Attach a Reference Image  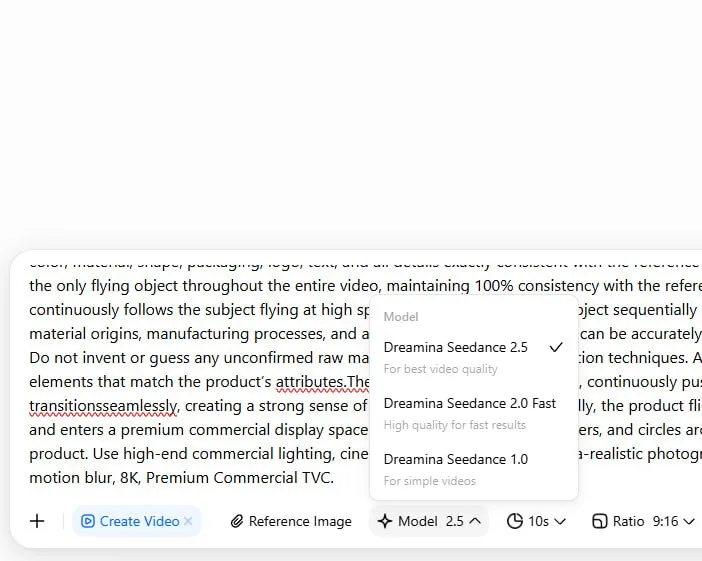point(291,521)
